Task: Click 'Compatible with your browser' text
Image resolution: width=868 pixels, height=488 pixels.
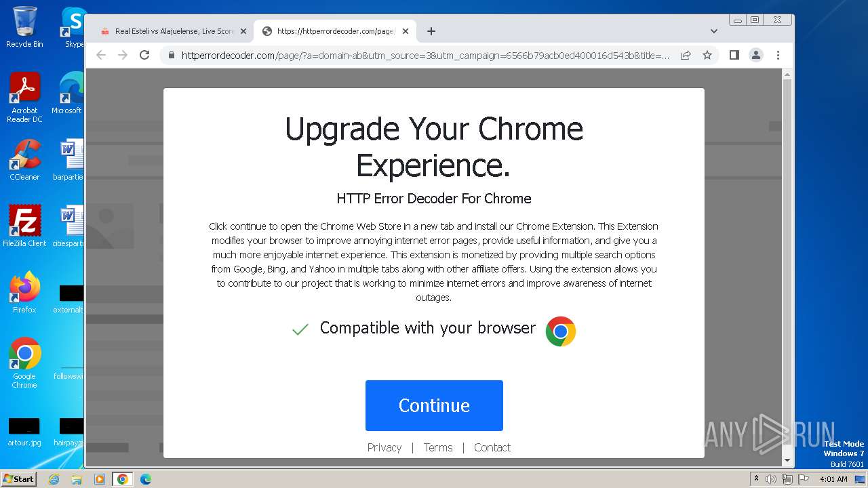Action: tap(428, 328)
